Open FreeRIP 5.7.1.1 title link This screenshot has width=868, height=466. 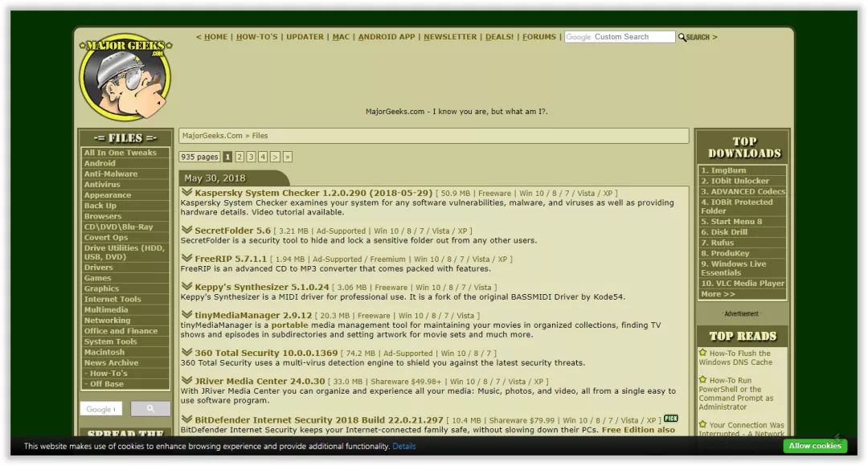point(231,259)
